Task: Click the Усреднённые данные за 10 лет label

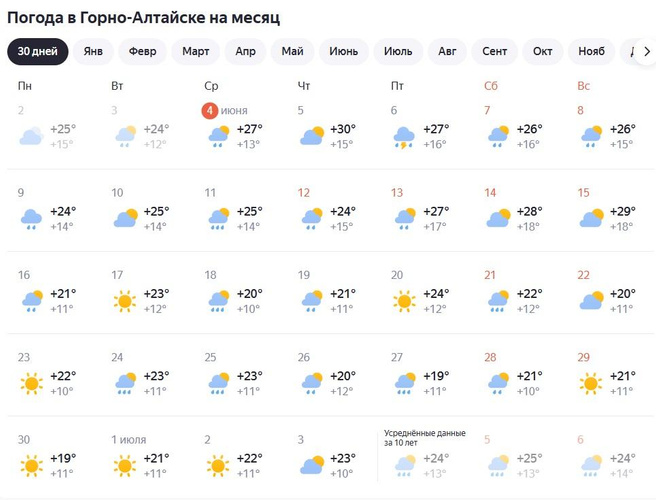Action: pyautogui.click(x=425, y=436)
